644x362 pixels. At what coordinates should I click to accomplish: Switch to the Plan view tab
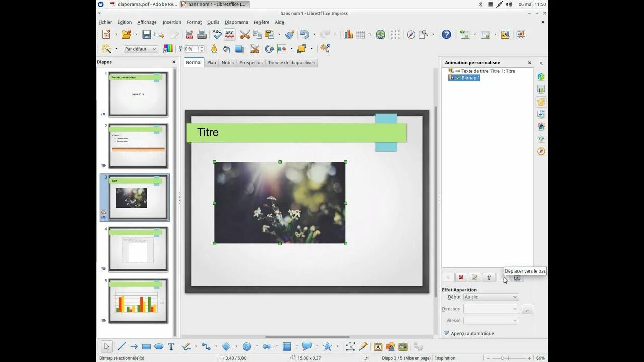212,63
